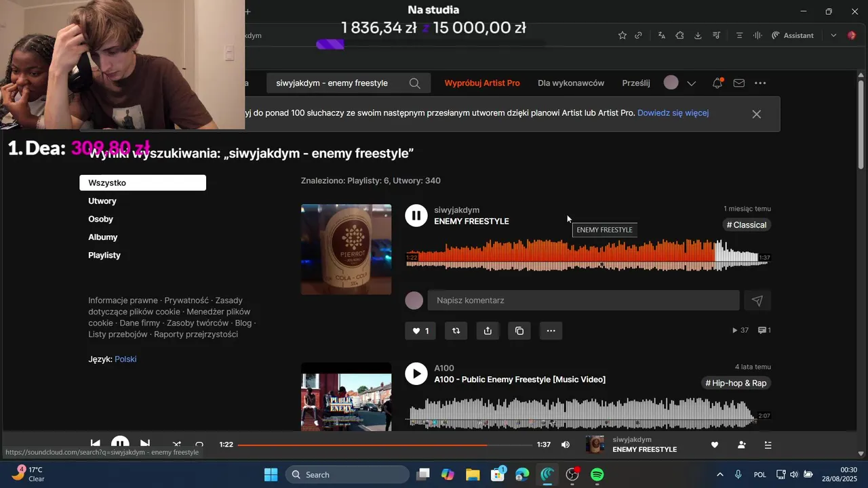Screen dimensions: 868x488
Task: Select the Albumy search filter
Action: coord(103,237)
